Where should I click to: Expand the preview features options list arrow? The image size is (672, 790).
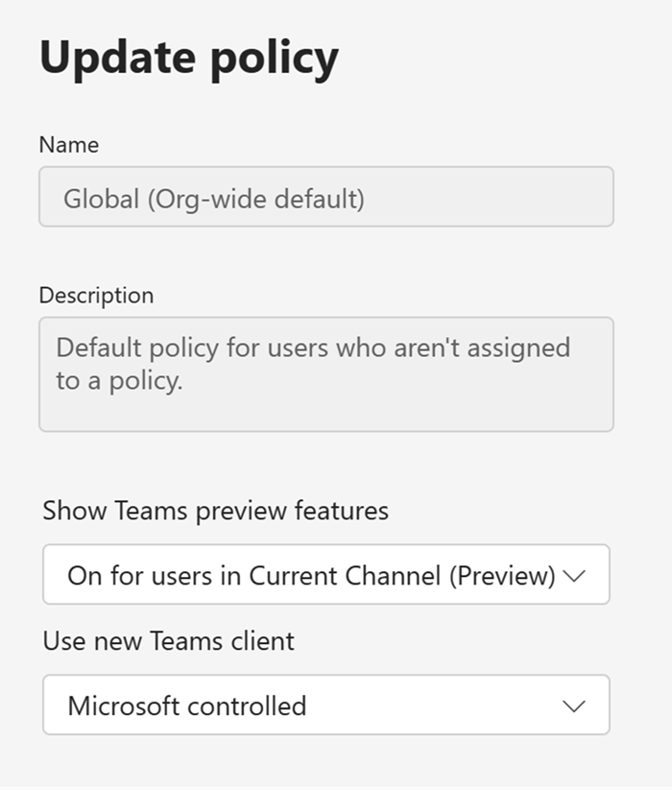click(x=574, y=576)
